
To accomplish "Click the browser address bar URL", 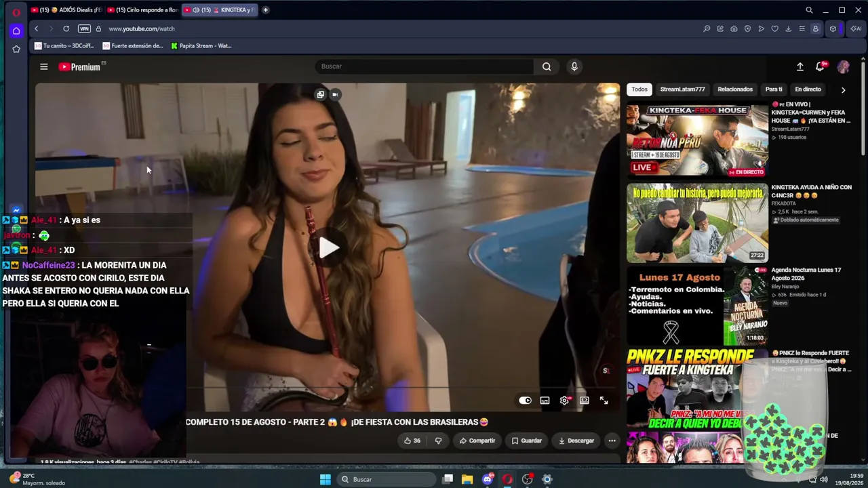I will [142, 28].
